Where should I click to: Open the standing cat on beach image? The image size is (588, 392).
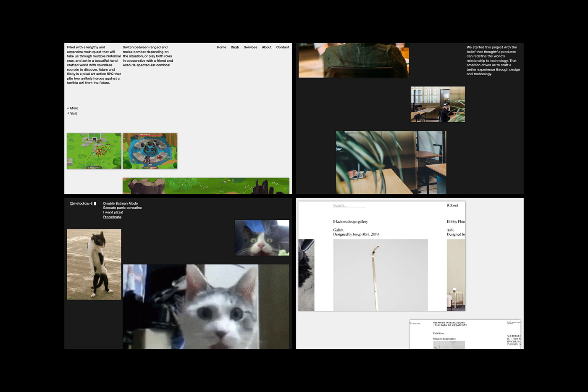coord(94,264)
